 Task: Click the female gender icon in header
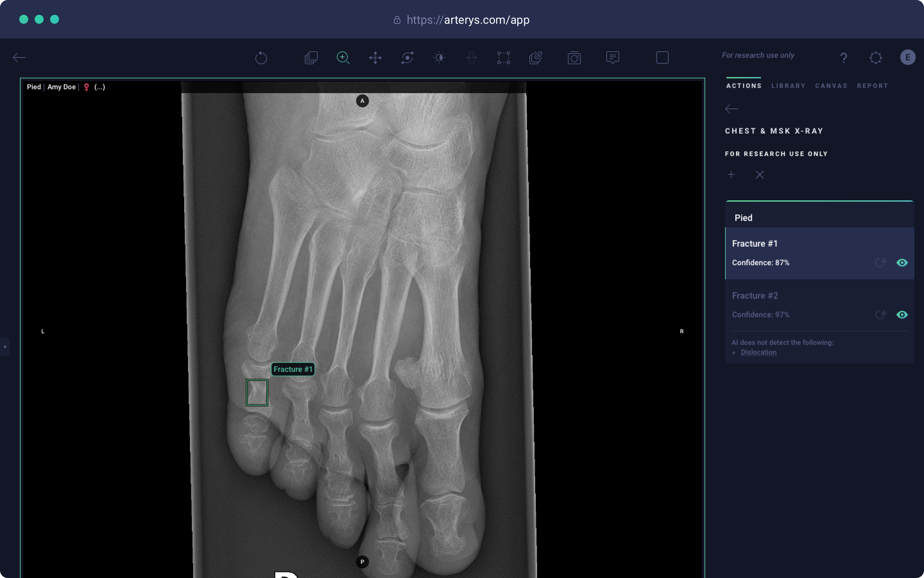coord(87,87)
